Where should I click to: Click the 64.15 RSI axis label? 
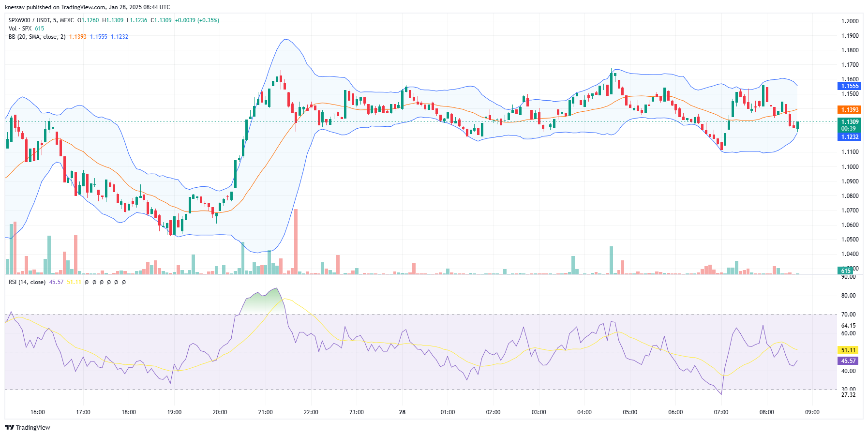[849, 326]
